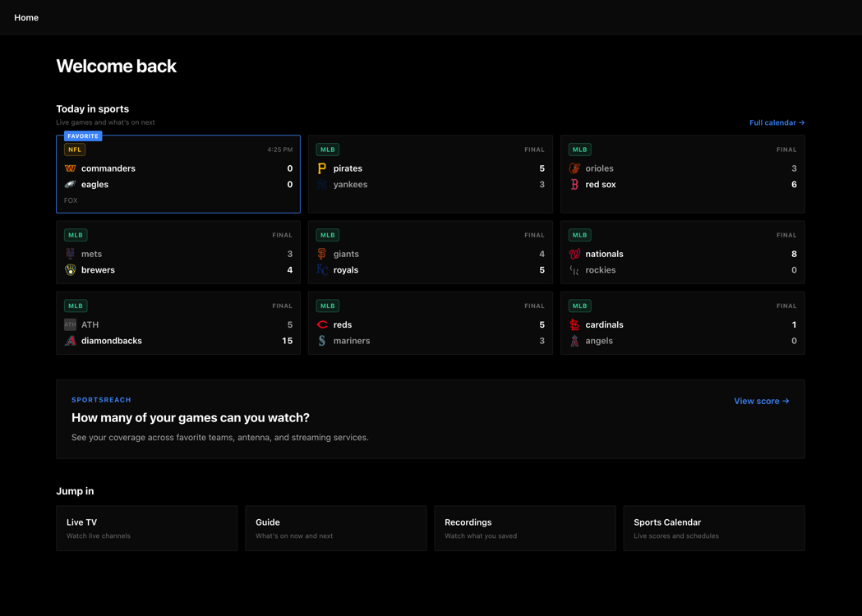Click the FAVORITE badge on the commanders game
862x616 pixels.
83,136
